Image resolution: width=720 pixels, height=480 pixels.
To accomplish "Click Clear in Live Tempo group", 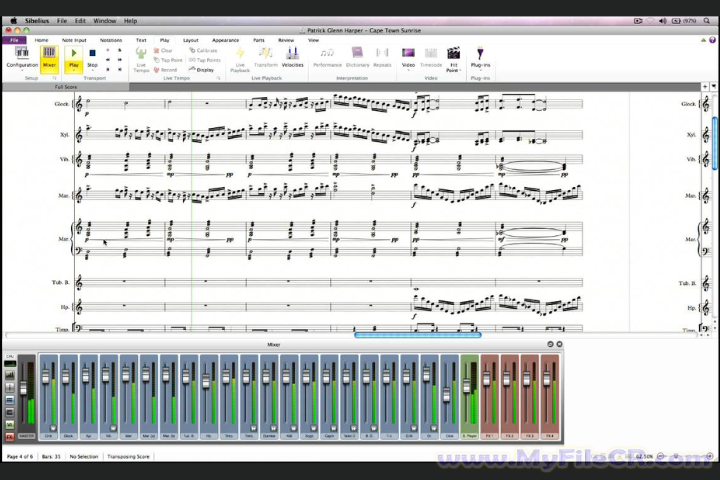I will (163, 51).
